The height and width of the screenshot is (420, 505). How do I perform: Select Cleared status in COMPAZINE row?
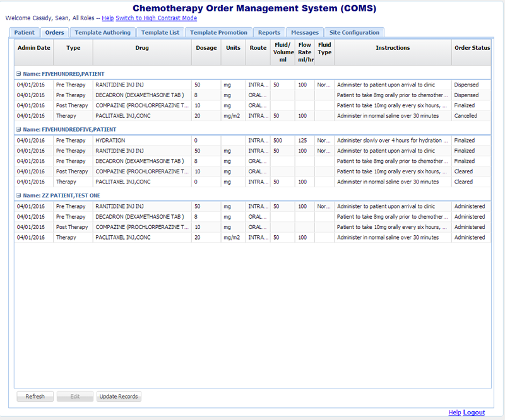point(471,172)
